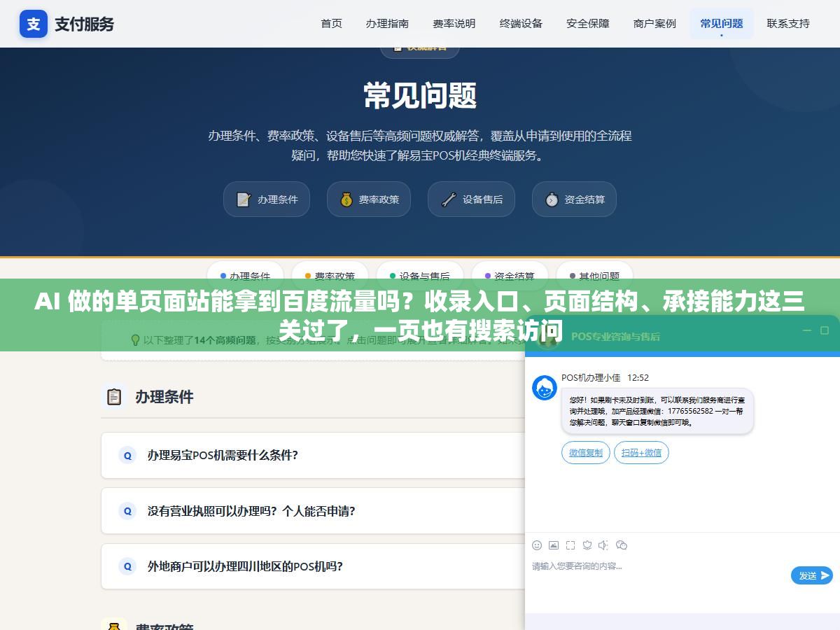Click the 办理条件 section heading
The width and height of the screenshot is (840, 630).
(x=164, y=397)
